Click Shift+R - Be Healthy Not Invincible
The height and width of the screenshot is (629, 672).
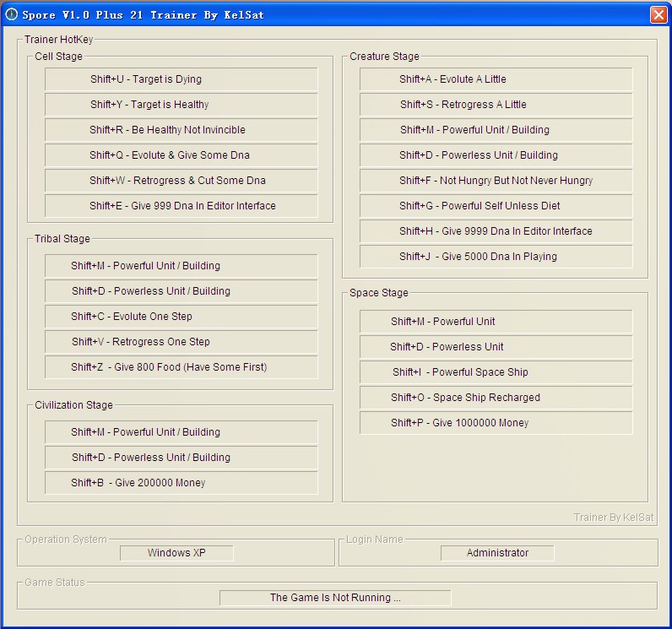(x=182, y=130)
